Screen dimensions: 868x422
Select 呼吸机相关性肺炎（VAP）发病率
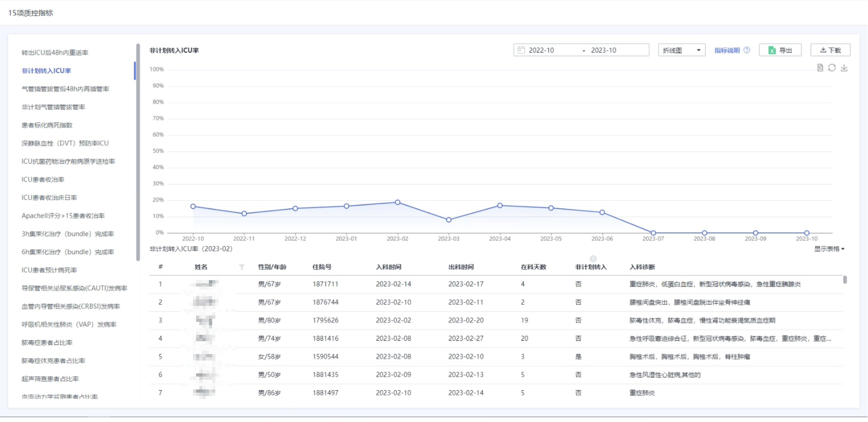pyautogui.click(x=69, y=324)
